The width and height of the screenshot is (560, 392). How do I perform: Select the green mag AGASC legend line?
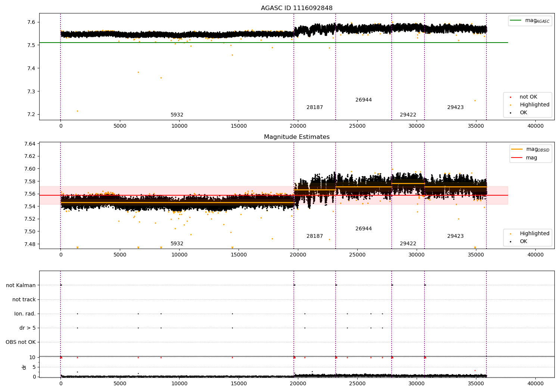click(516, 21)
